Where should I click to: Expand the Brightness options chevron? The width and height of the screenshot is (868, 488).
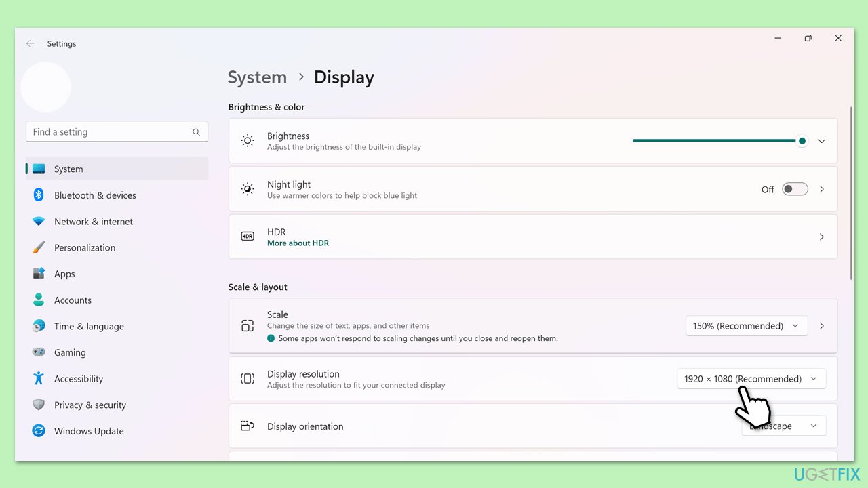point(821,141)
